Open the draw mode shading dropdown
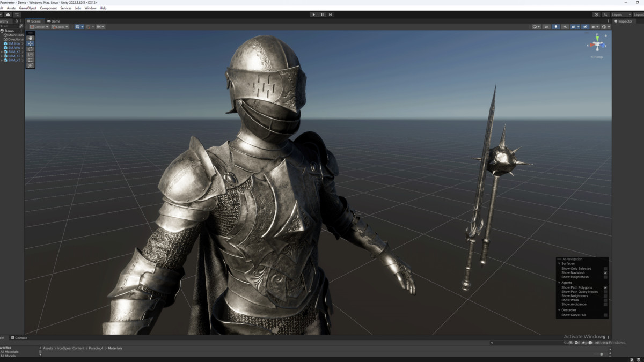The image size is (644, 362). [536, 27]
